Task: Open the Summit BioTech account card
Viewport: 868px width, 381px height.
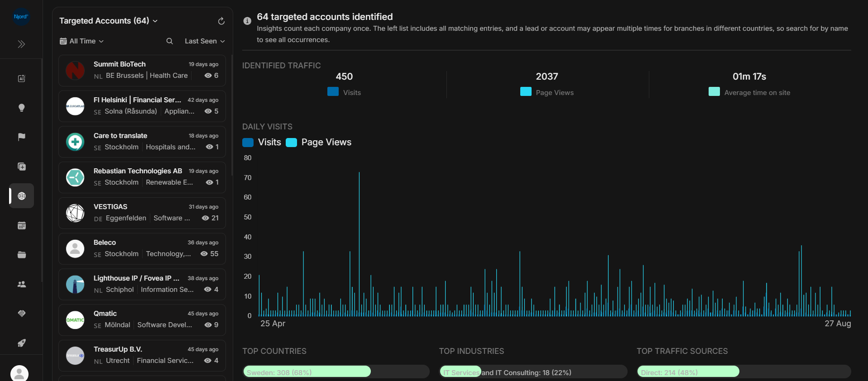Action: coord(142,71)
